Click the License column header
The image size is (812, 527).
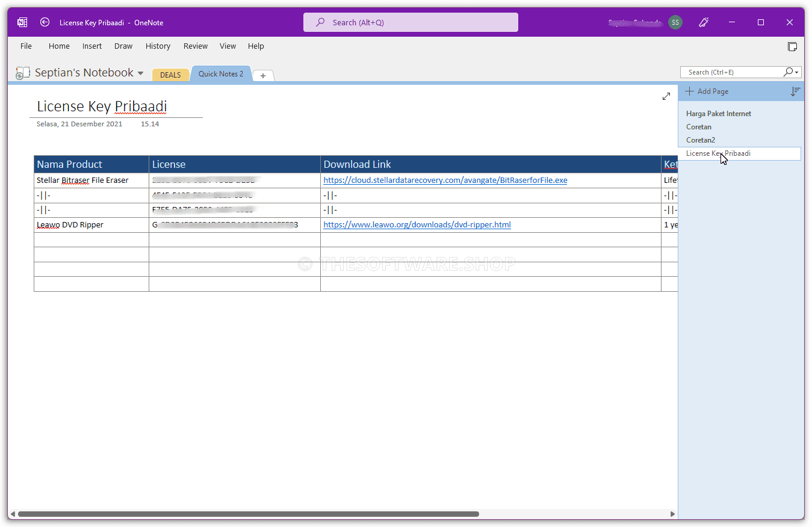click(x=235, y=164)
